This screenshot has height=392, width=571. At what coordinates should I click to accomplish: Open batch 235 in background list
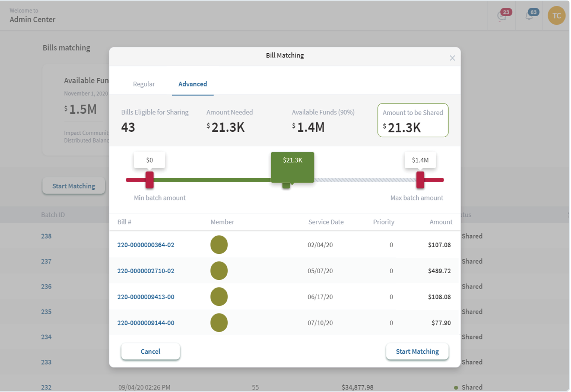[46, 312]
